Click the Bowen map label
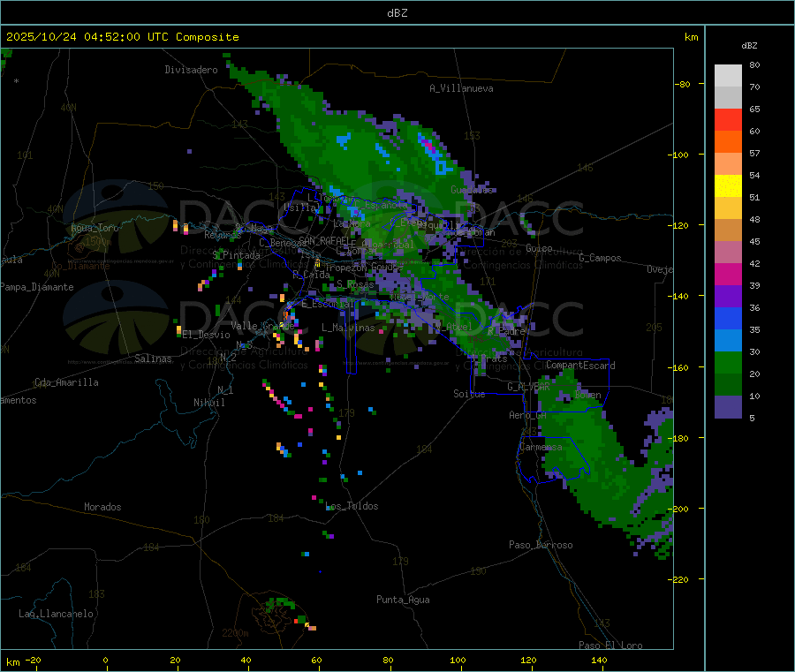 tap(587, 395)
